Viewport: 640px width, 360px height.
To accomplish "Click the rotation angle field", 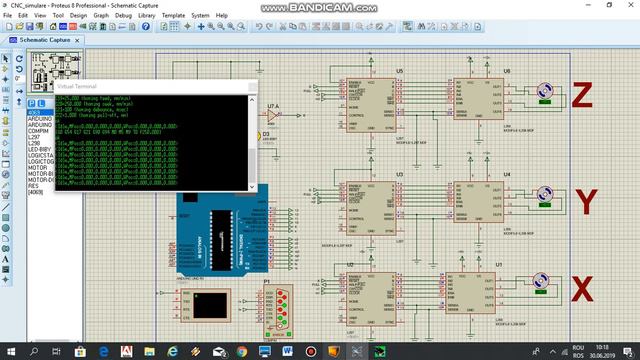I will click(x=19, y=78).
